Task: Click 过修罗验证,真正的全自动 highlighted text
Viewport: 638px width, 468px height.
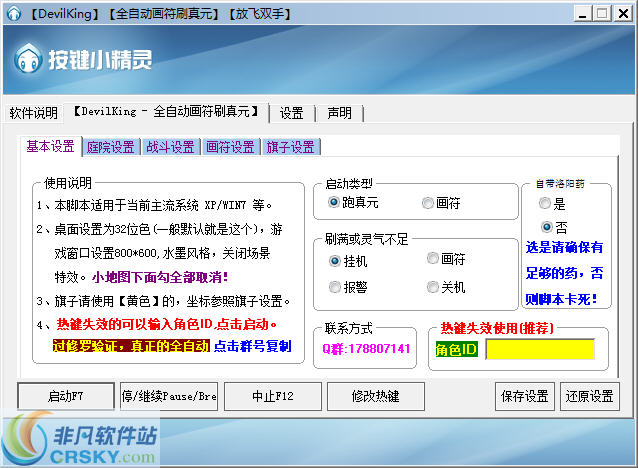Action: click(131, 346)
